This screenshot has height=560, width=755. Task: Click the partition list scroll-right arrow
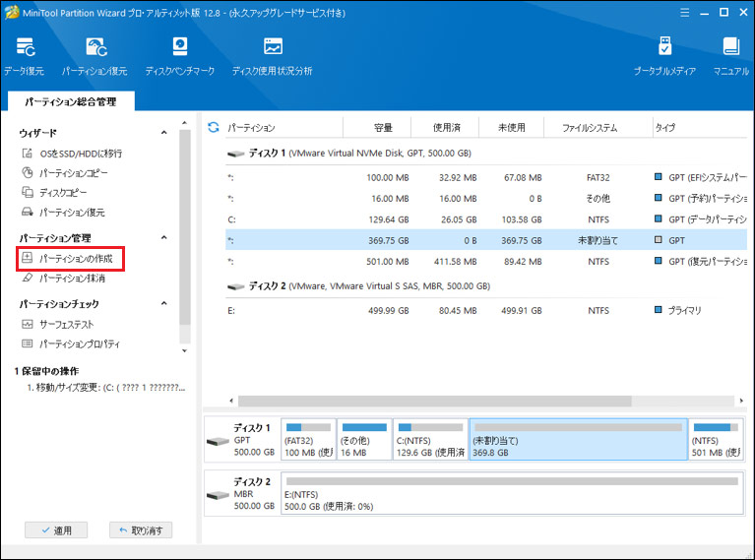click(741, 401)
